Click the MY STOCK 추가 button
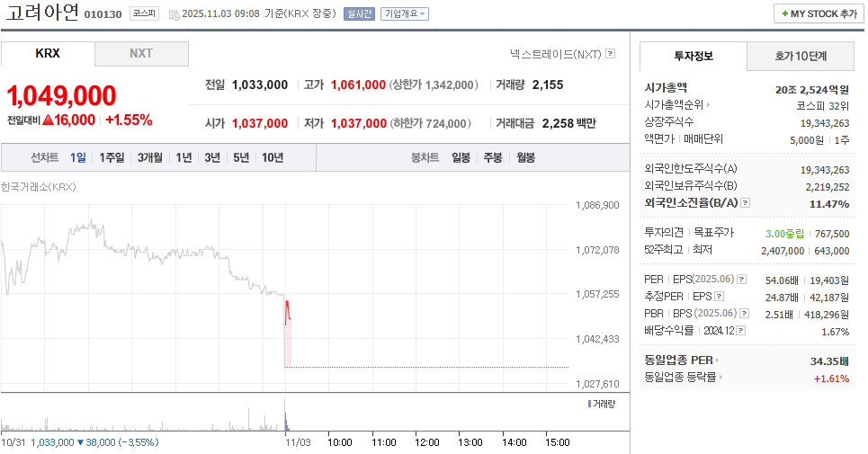The height and width of the screenshot is (454, 868). tap(819, 13)
